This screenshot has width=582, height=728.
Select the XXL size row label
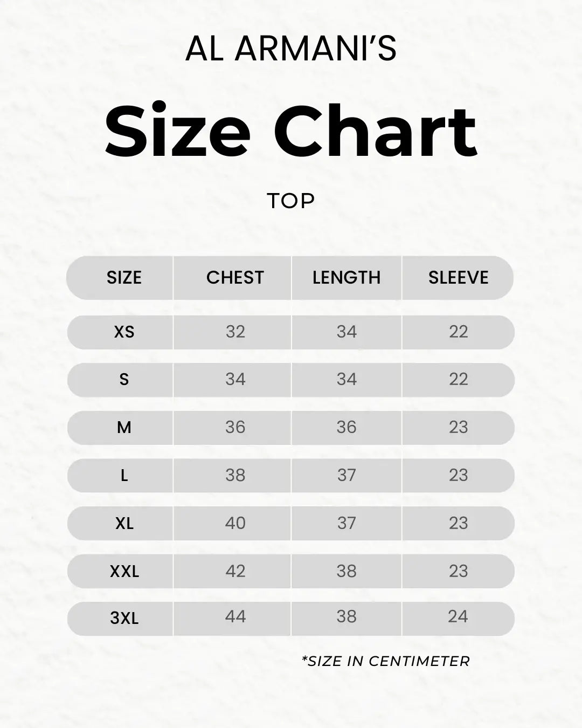tap(124, 571)
